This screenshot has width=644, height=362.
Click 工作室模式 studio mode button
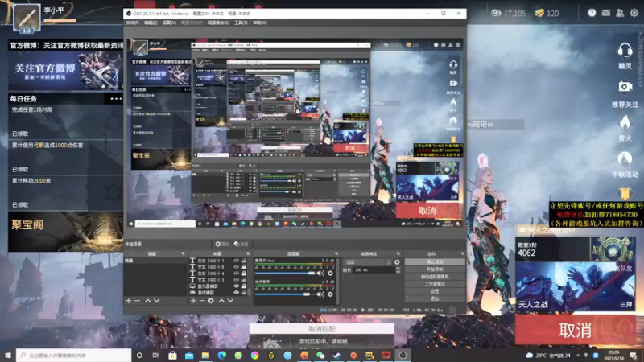tap(435, 284)
